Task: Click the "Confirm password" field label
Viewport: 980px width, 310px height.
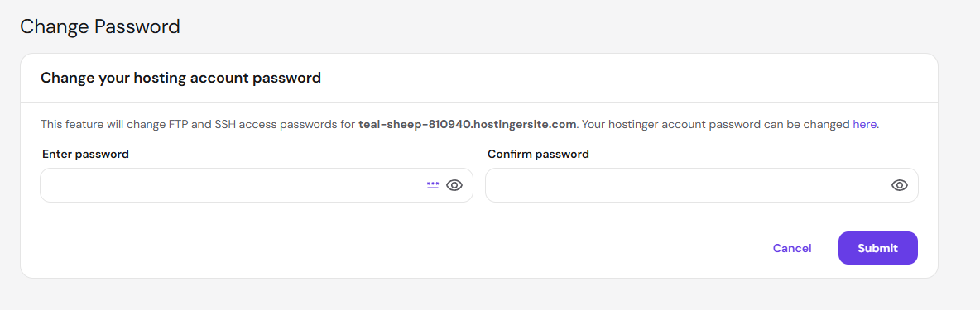Action: 538,154
